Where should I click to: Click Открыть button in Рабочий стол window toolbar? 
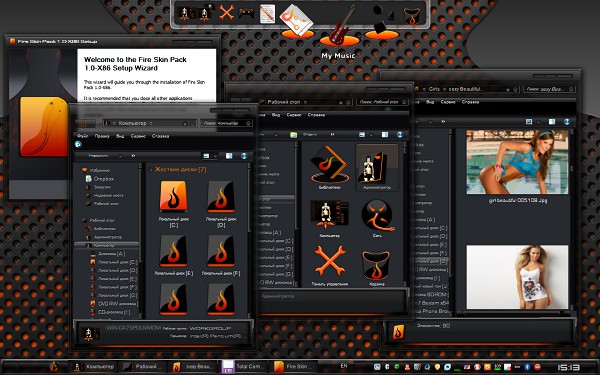click(310, 134)
